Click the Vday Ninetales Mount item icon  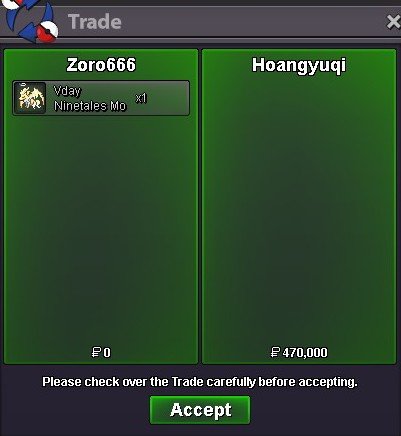click(30, 98)
